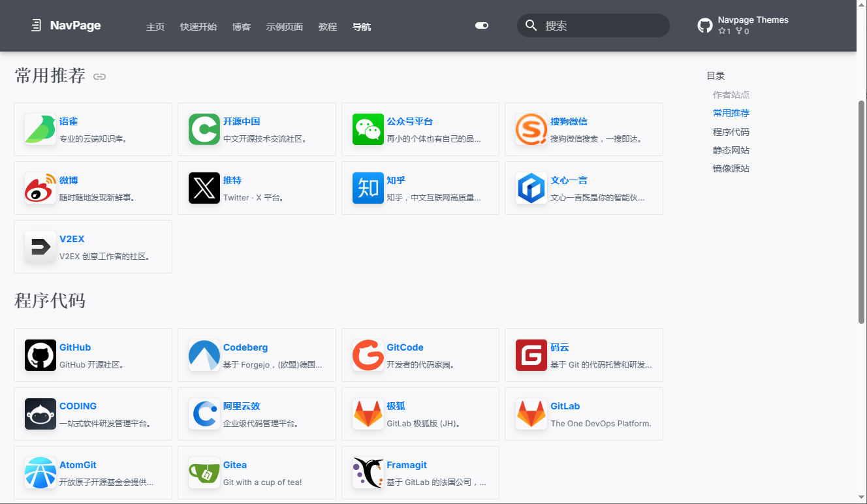Jump to 程序代码 in table of contents
Viewport: 867px width, 504px height.
(731, 132)
